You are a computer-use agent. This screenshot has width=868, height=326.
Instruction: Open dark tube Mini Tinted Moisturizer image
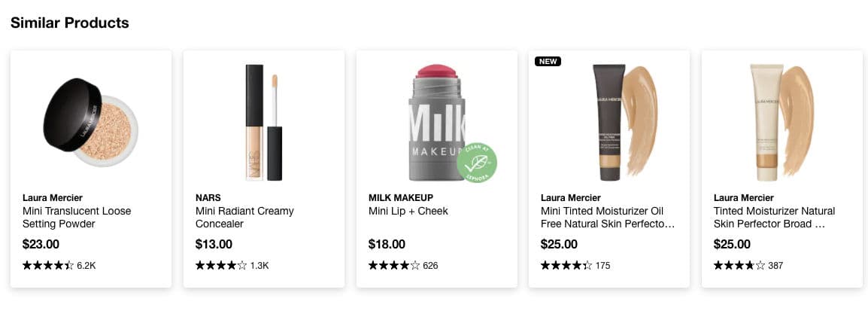[x=624, y=123]
